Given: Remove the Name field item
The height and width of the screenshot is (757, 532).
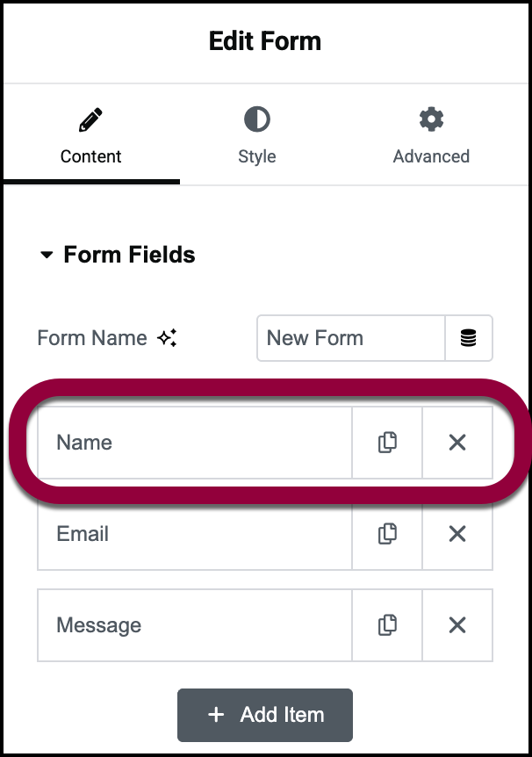Looking at the screenshot, I should tap(457, 443).
